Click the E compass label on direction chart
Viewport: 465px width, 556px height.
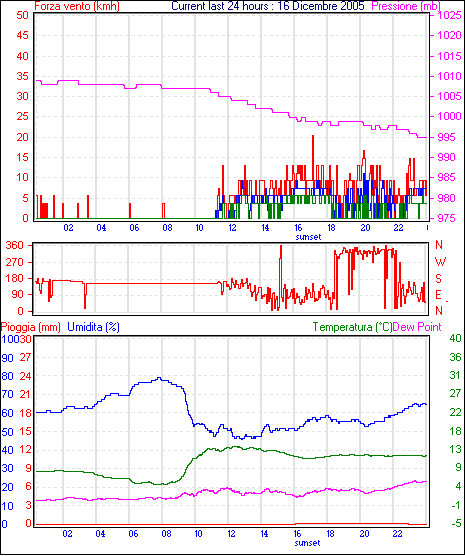coord(438,295)
